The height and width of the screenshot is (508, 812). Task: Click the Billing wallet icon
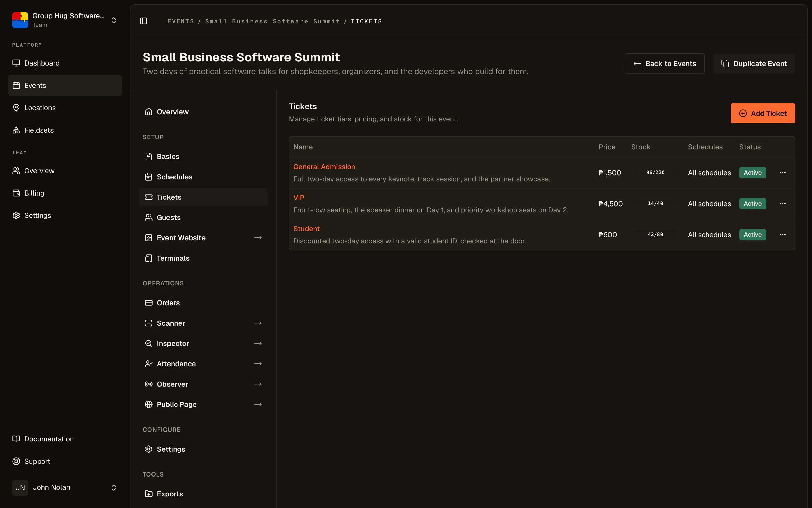point(16,193)
